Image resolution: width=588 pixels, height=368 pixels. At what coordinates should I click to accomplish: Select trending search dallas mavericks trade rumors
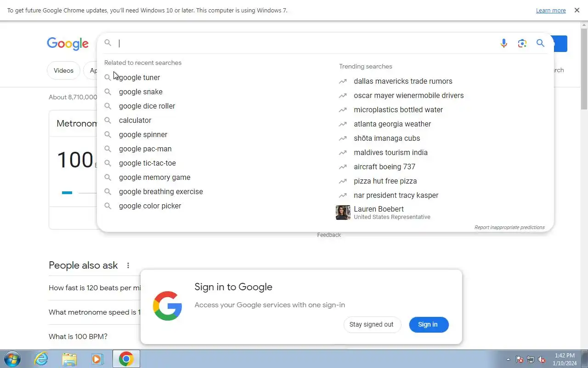click(x=403, y=81)
